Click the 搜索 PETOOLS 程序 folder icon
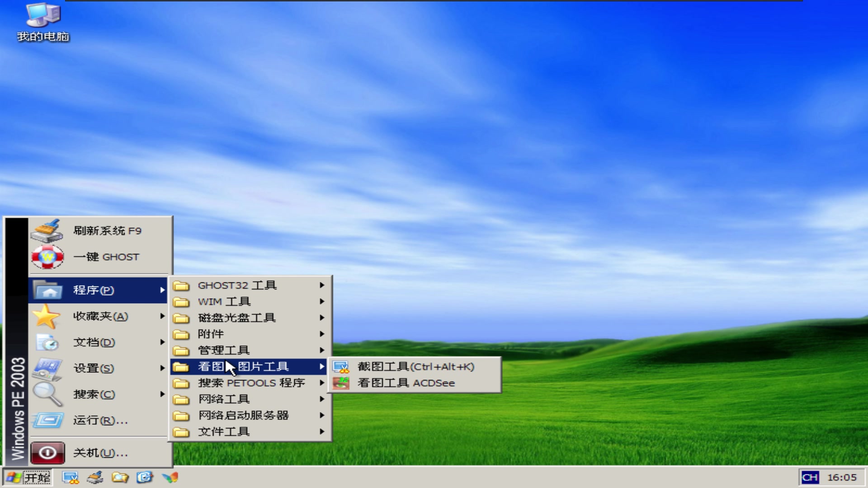Image resolution: width=868 pixels, height=488 pixels. coord(181,383)
